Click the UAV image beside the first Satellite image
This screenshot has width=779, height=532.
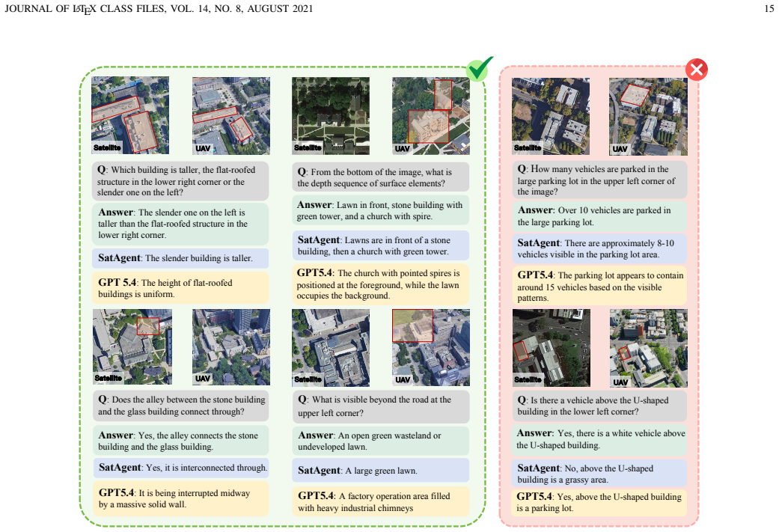click(231, 115)
